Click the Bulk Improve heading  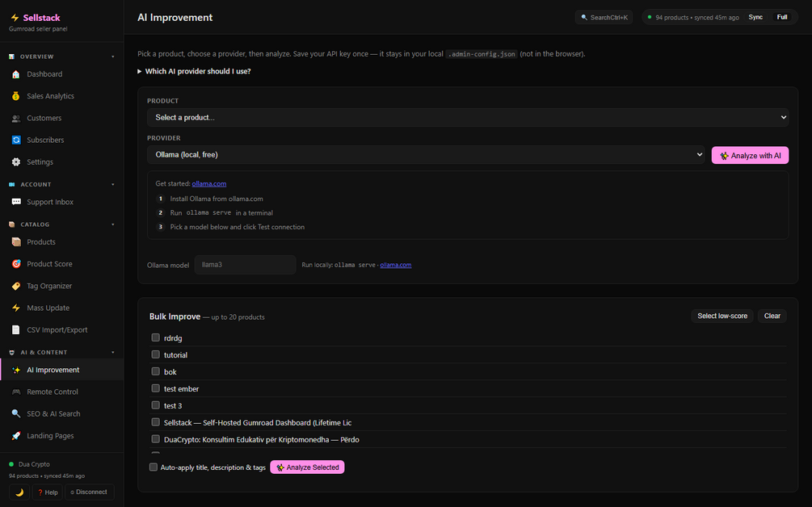click(175, 316)
